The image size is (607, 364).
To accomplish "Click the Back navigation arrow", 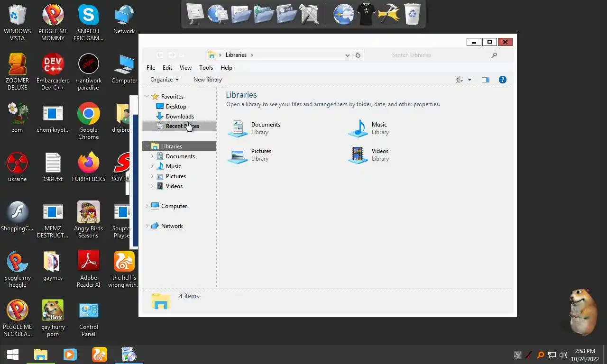I will (x=160, y=55).
